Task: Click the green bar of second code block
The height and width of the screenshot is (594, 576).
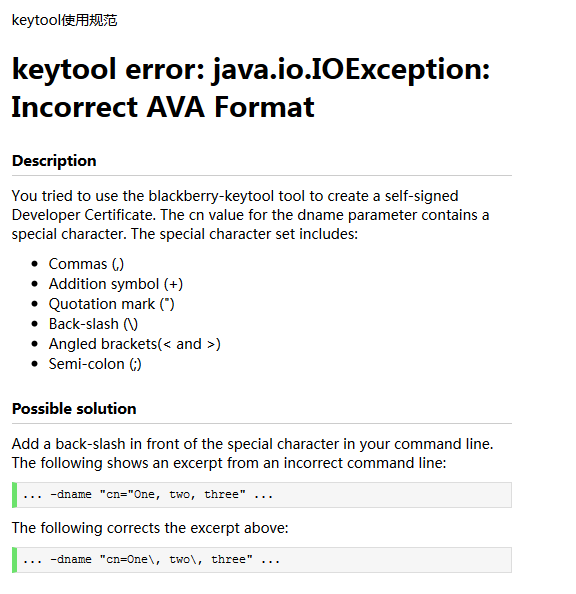Action: [x=14, y=560]
